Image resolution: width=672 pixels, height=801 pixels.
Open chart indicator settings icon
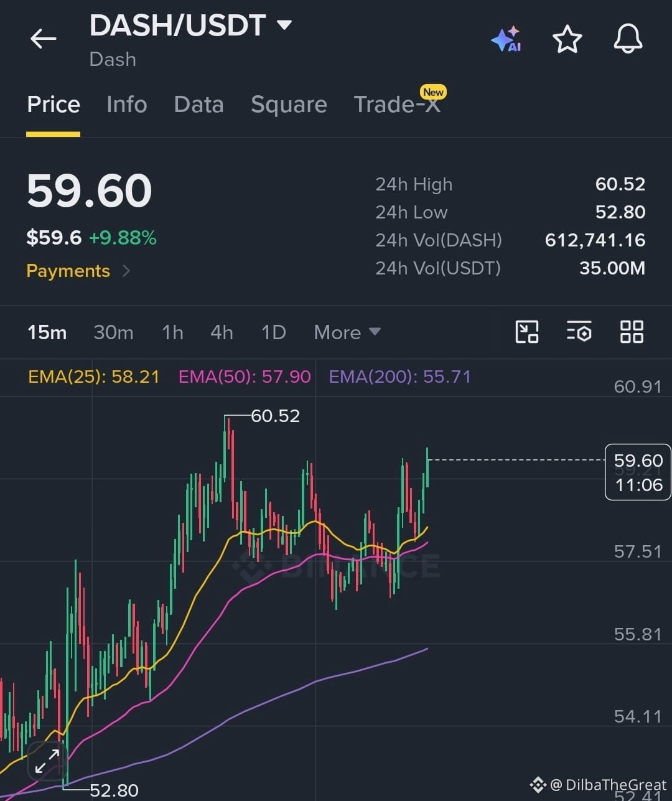click(579, 332)
